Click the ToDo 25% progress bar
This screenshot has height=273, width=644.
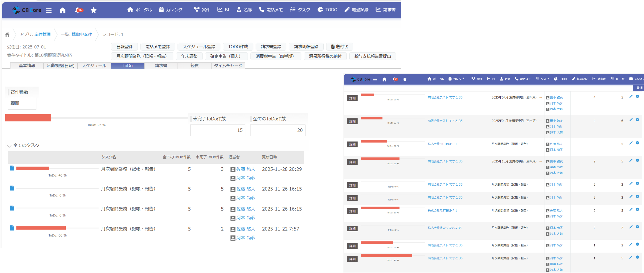point(96,118)
